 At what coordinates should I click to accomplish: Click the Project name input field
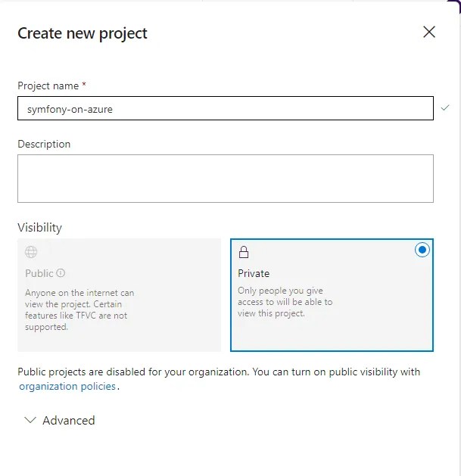click(226, 108)
